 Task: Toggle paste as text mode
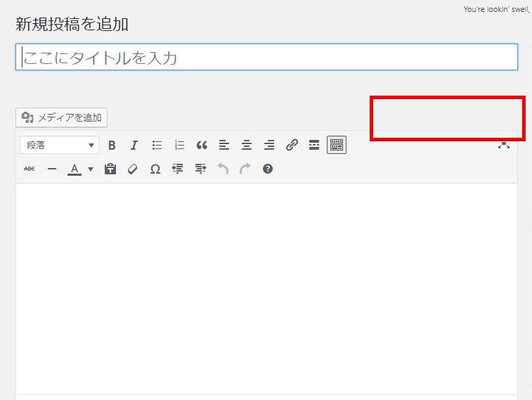tap(110, 169)
